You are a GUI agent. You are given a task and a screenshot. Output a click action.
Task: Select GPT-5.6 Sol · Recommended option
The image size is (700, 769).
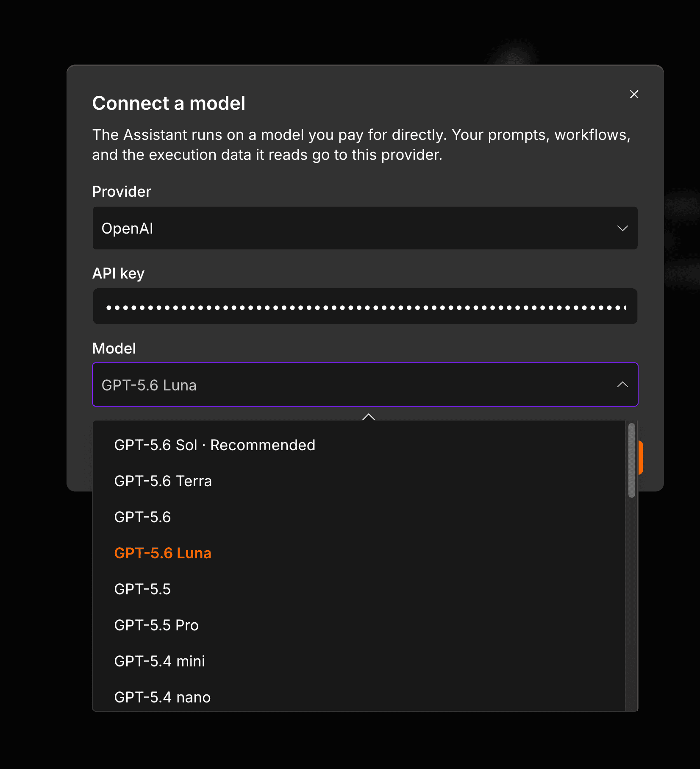tap(359, 445)
